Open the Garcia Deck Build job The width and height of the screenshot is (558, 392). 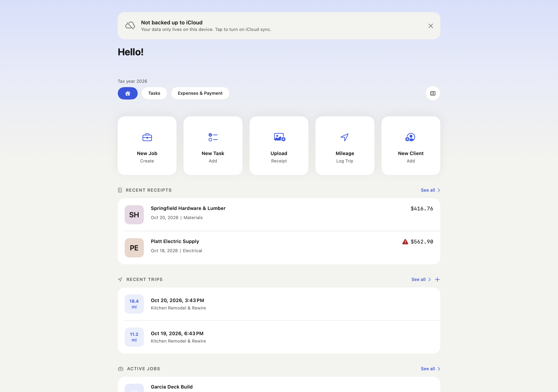pyautogui.click(x=279, y=384)
